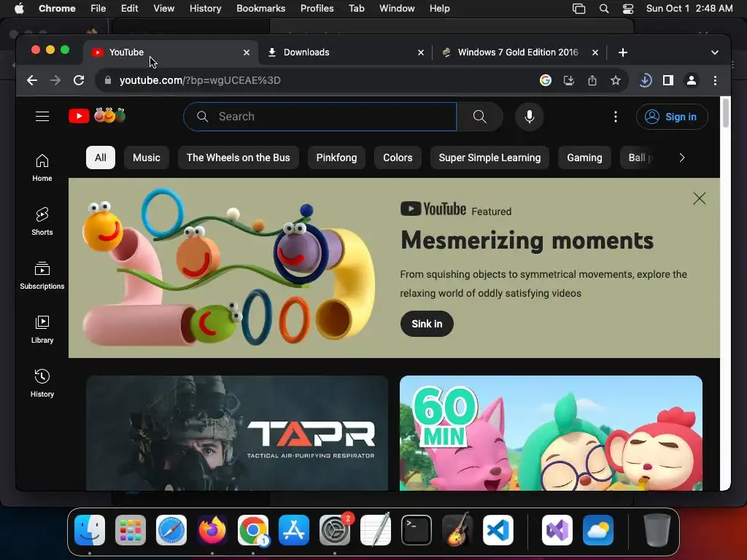Click the install app icon in address bar
747x560 pixels.
pyautogui.click(x=569, y=80)
